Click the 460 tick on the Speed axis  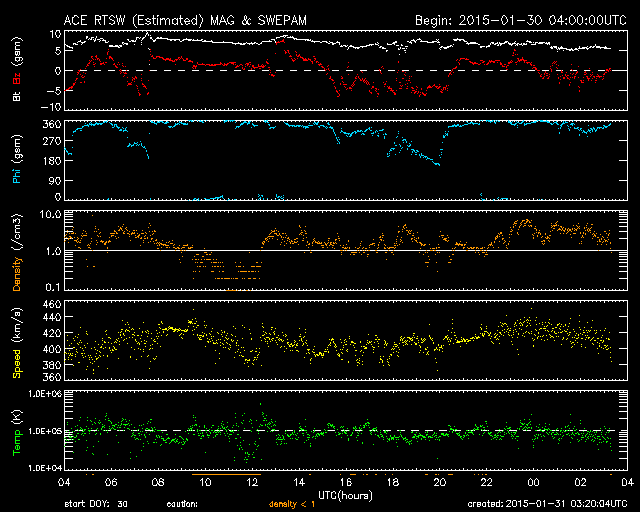tap(50, 303)
